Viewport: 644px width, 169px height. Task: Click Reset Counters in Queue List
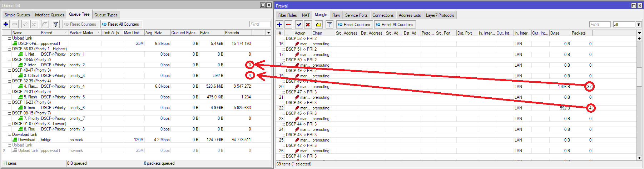click(80, 24)
